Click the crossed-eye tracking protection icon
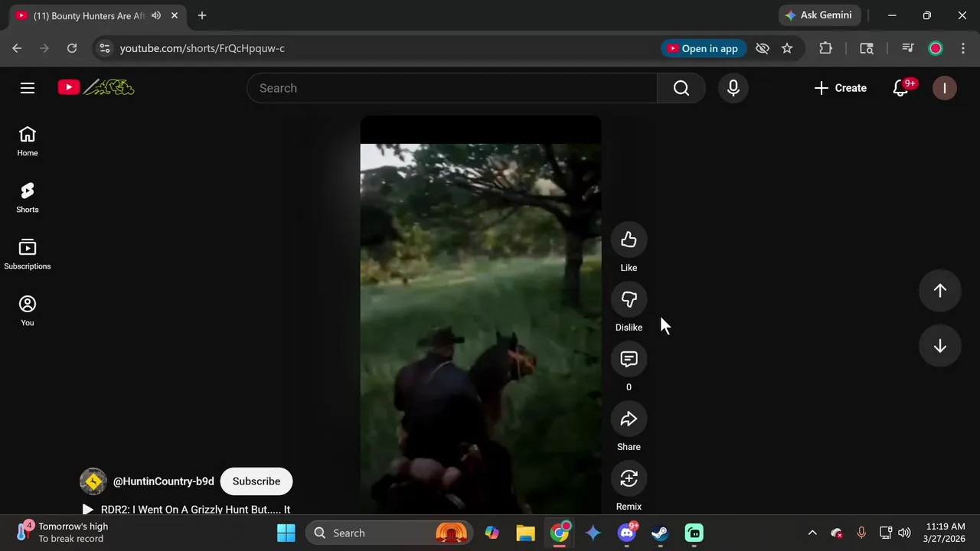This screenshot has width=980, height=551. 763,48
